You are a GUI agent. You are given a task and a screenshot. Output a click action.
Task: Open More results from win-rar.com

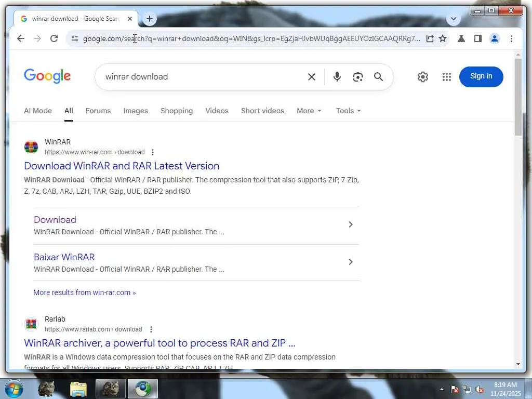point(85,292)
